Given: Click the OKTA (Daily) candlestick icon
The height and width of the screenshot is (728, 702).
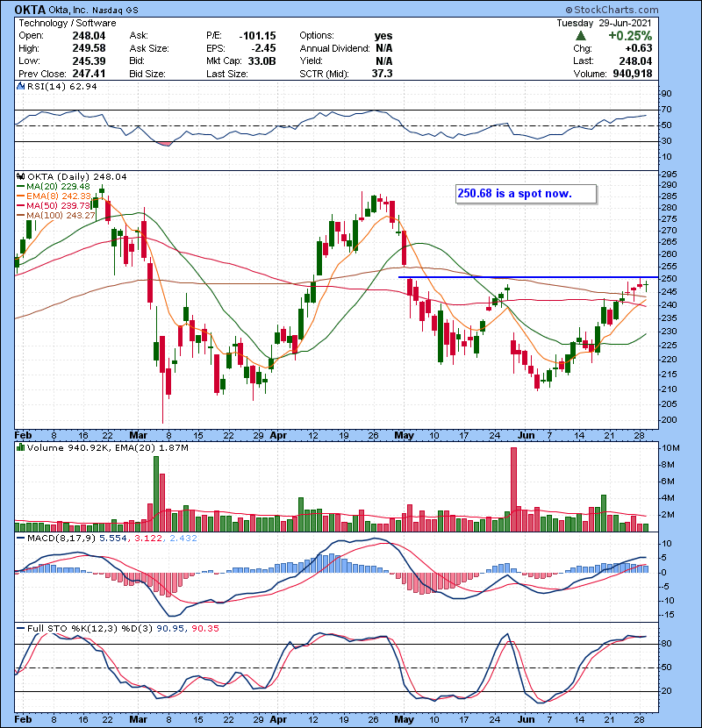Looking at the screenshot, I should pos(20,177).
